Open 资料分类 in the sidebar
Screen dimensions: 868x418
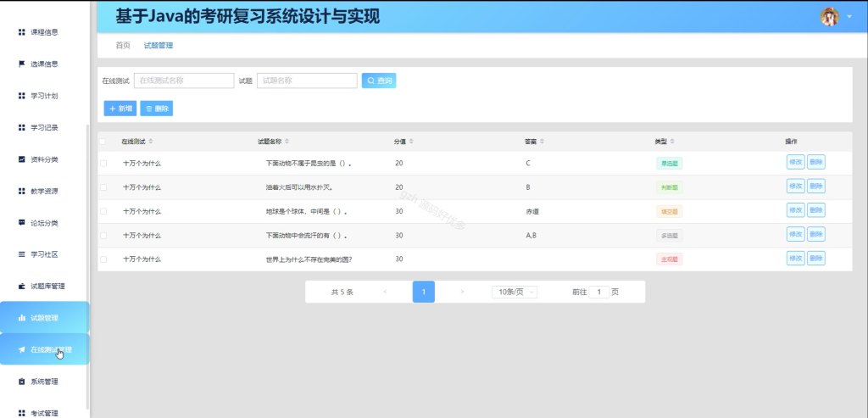[x=44, y=159]
